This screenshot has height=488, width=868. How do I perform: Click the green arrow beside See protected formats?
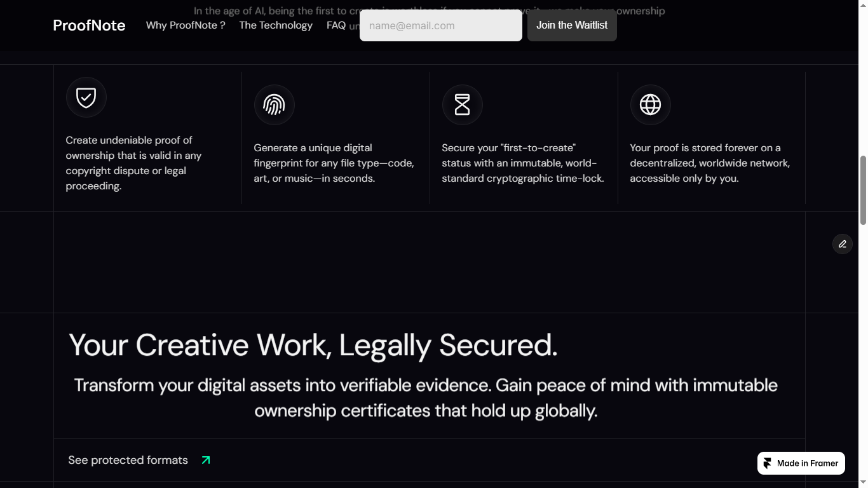pos(205,459)
